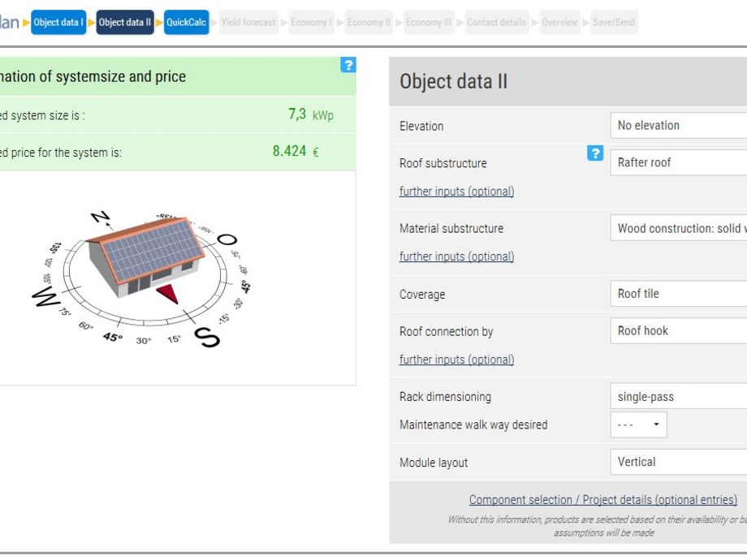
Task: Go to the Object data I step
Action: [x=58, y=22]
